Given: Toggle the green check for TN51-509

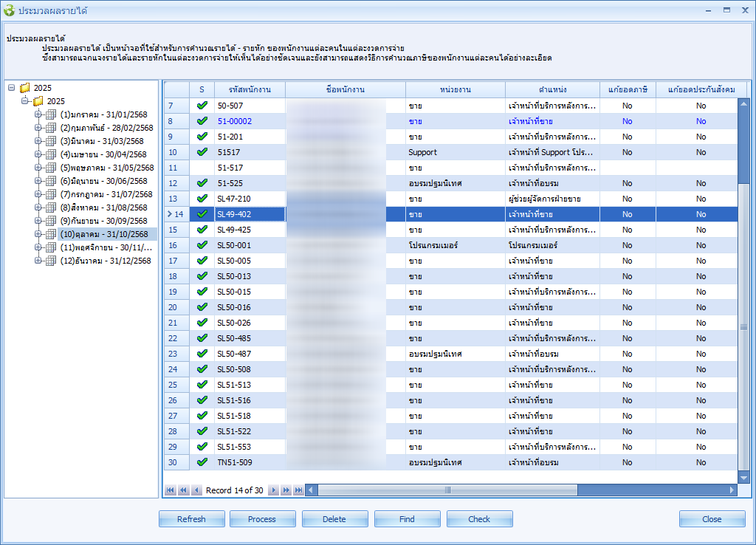Looking at the screenshot, I should tap(202, 462).
